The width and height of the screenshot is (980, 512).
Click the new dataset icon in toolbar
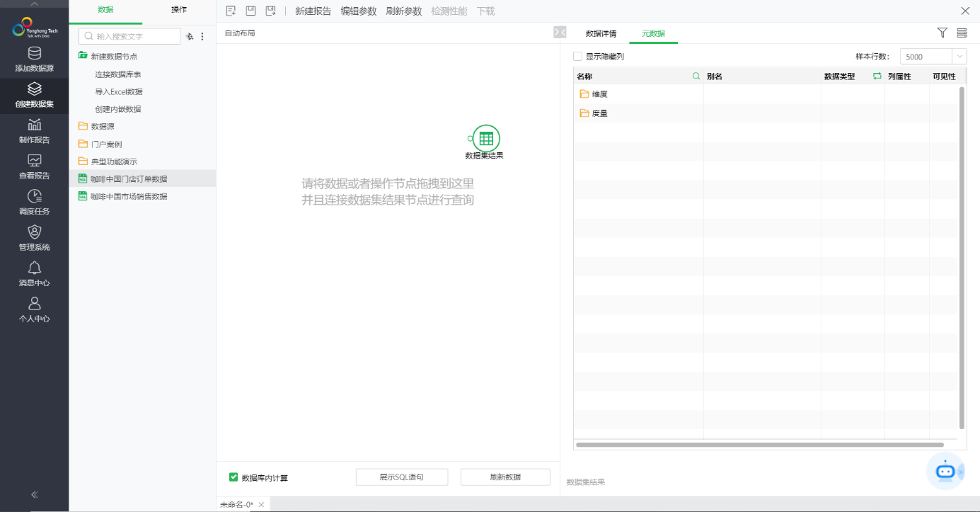[x=231, y=11]
